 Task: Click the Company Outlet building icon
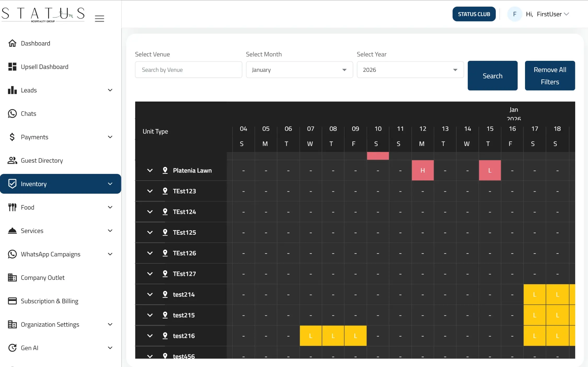[x=12, y=277]
